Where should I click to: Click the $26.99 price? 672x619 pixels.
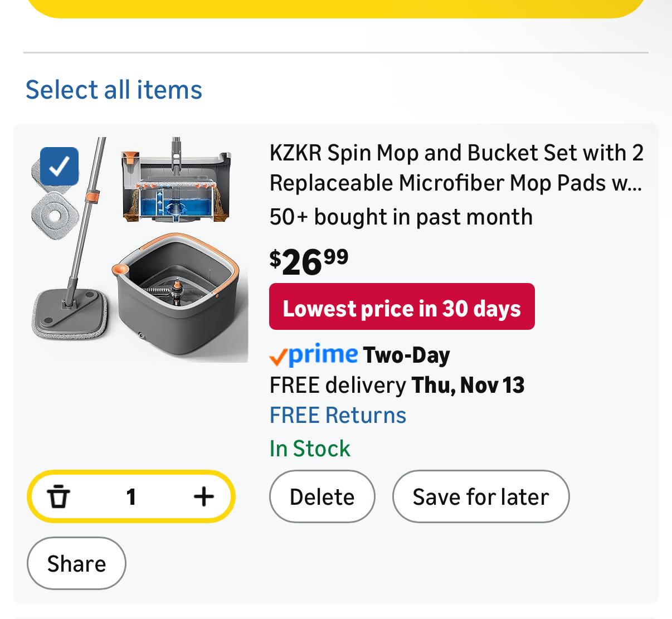309,262
